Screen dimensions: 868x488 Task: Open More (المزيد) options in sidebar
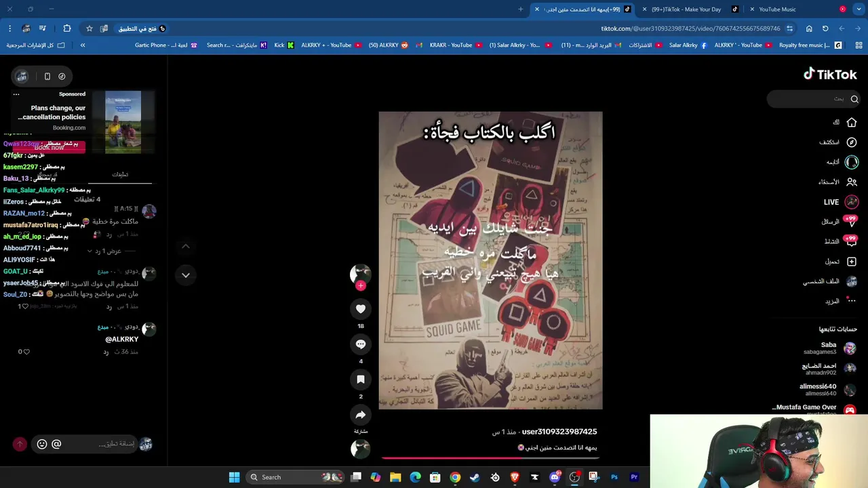click(841, 301)
